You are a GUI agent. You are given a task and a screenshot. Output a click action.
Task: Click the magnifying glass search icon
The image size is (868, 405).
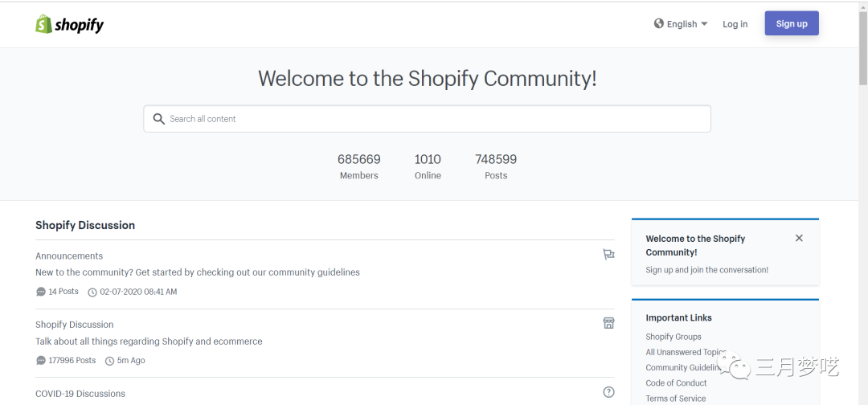158,119
